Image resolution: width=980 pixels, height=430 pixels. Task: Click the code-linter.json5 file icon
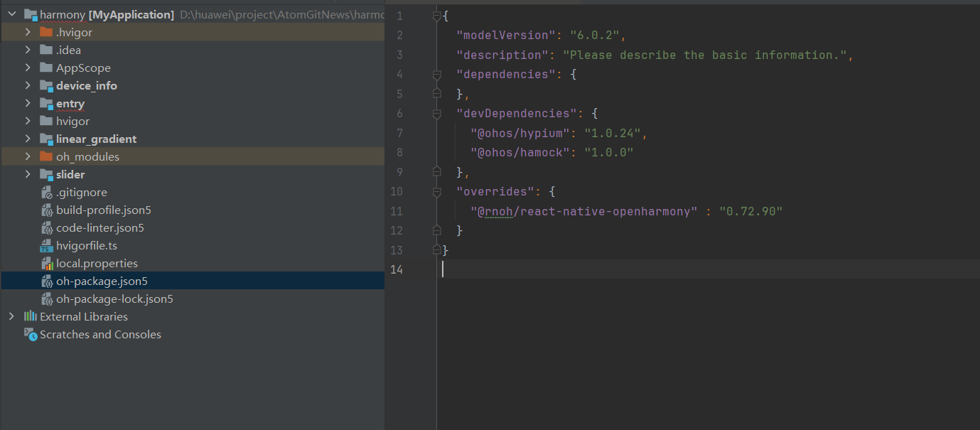coord(46,227)
